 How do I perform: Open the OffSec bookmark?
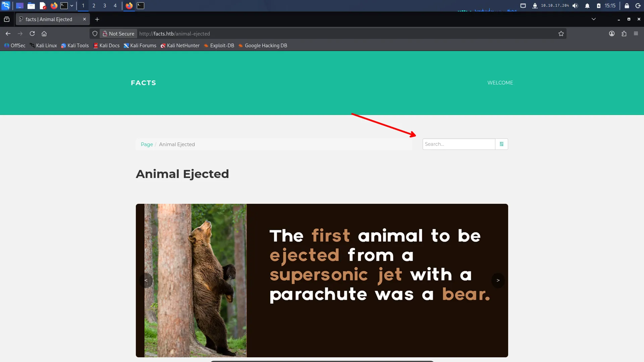[x=15, y=46]
